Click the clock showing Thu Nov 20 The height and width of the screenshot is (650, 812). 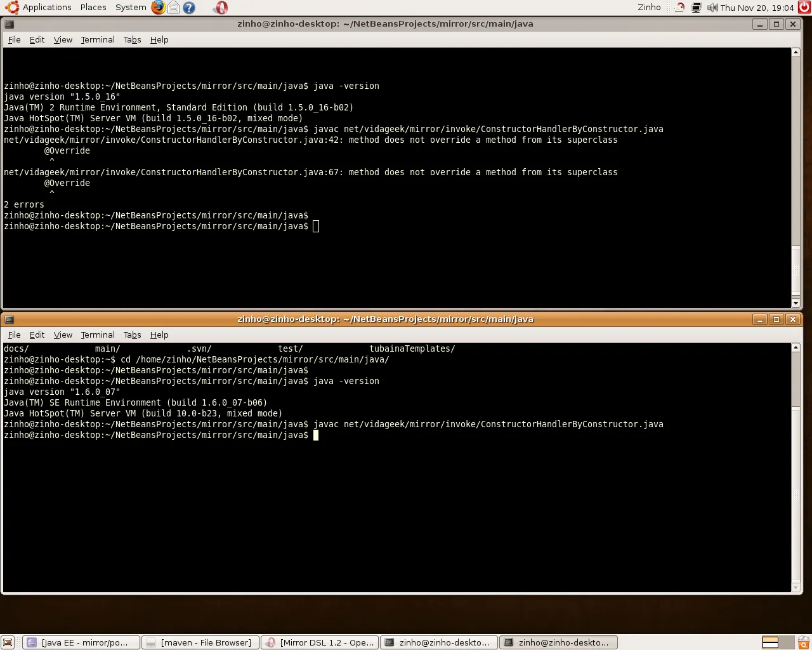pyautogui.click(x=757, y=8)
